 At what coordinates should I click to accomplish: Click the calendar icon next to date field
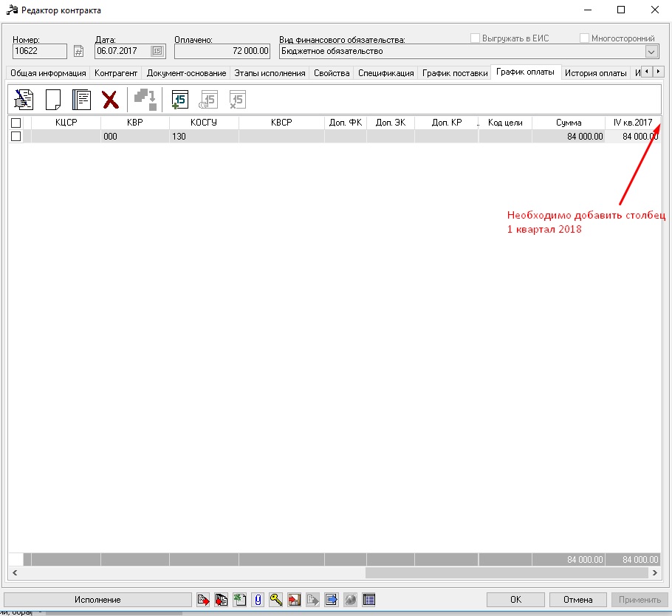pyautogui.click(x=157, y=51)
